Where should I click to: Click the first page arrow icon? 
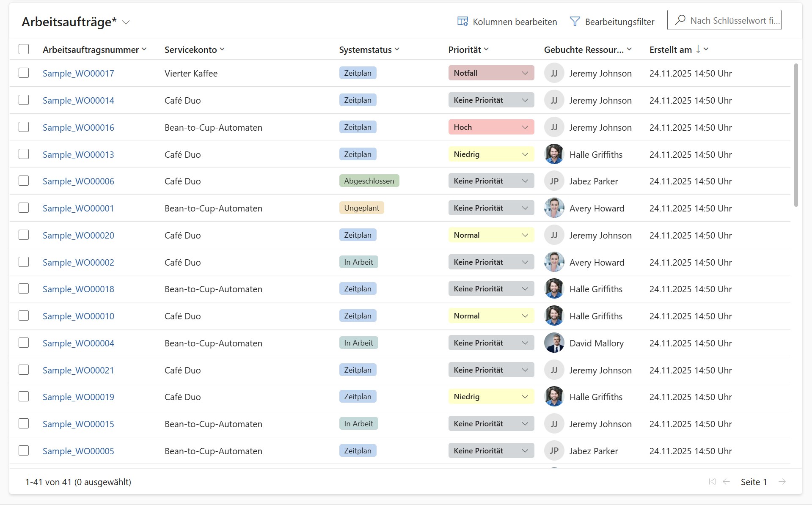[x=712, y=482]
